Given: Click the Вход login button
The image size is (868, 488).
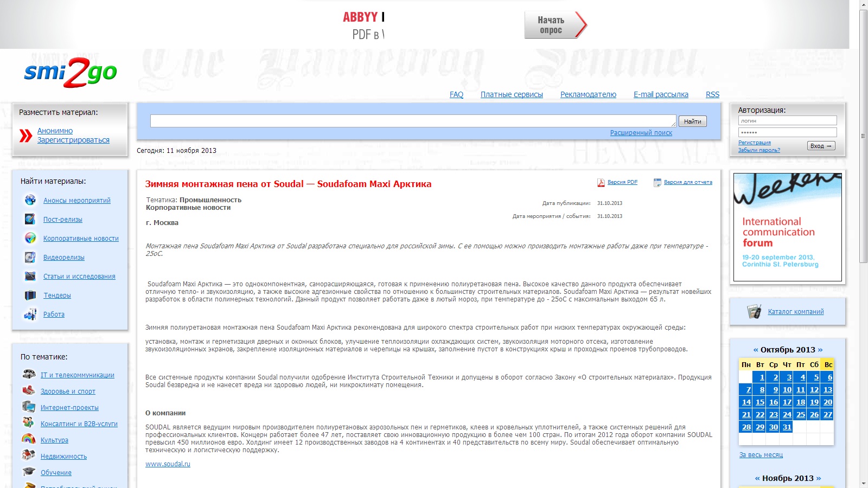Looking at the screenshot, I should pos(821,146).
